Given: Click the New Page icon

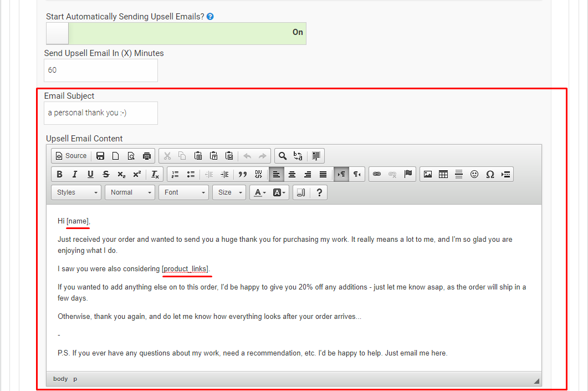Looking at the screenshot, I should coord(115,156).
